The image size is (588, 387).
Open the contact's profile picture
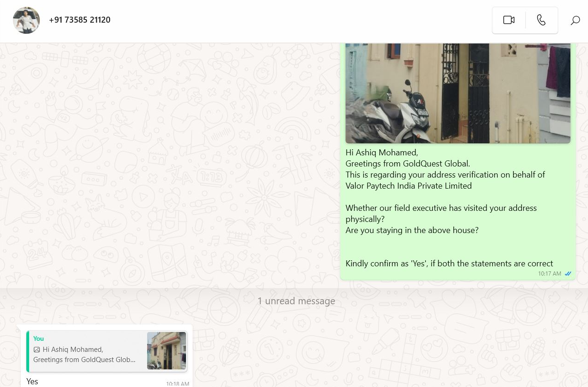click(26, 20)
